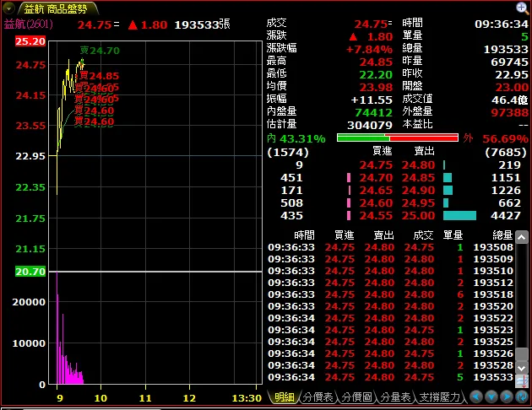Click the 外盤量 value 97388
This screenshot has height=410, width=532.
[509, 112]
